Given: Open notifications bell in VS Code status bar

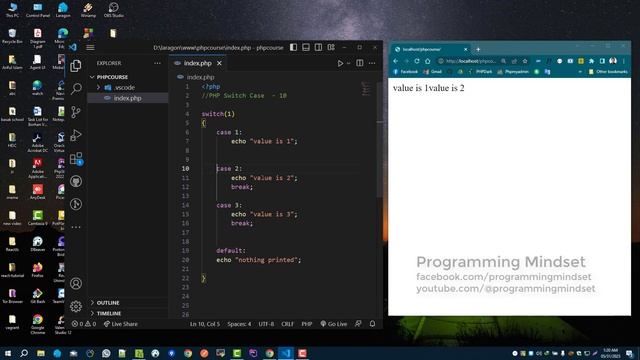Looking at the screenshot, I should 372,324.
